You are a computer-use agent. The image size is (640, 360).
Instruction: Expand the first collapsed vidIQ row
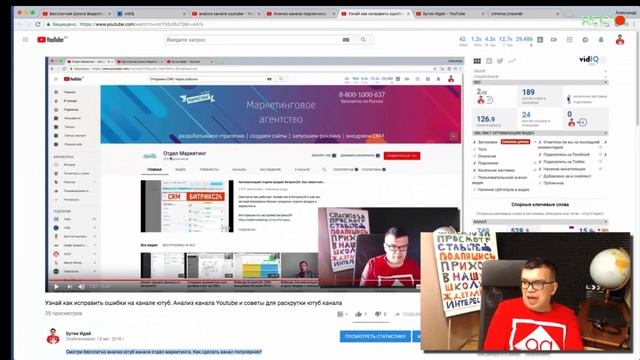click(x=606, y=71)
